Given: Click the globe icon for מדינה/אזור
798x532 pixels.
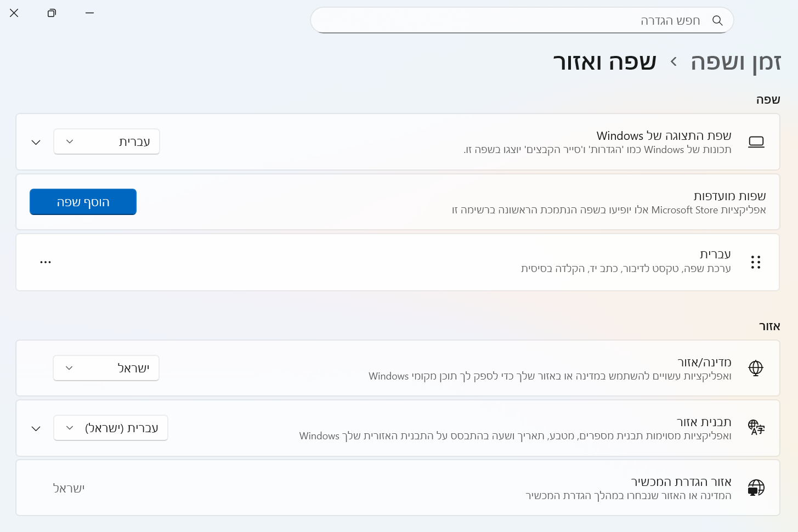Looking at the screenshot, I should 756,368.
